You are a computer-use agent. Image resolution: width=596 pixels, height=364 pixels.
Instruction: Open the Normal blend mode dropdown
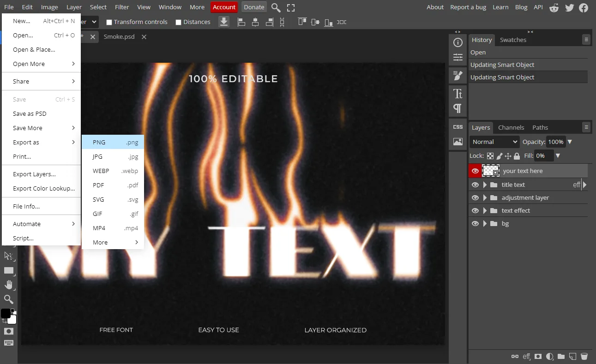(x=494, y=142)
